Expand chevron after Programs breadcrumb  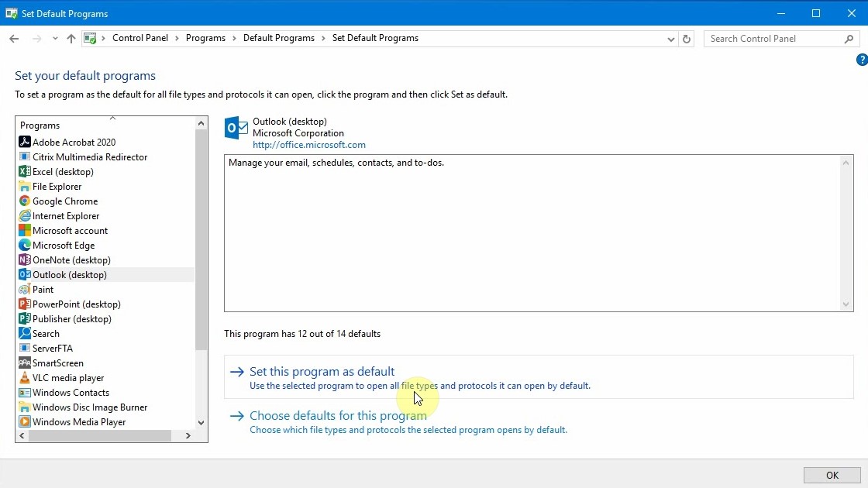[234, 38]
